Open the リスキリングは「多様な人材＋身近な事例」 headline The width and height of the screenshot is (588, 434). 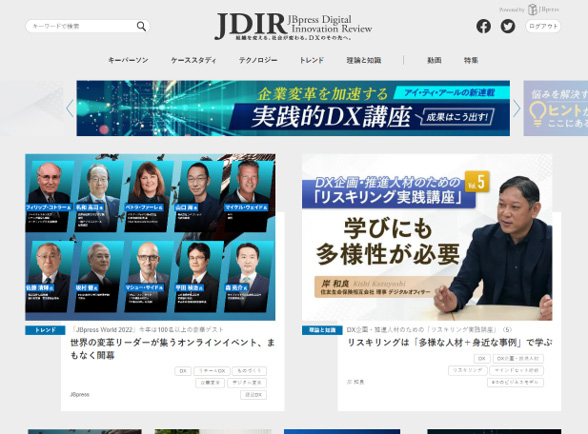[450, 342]
